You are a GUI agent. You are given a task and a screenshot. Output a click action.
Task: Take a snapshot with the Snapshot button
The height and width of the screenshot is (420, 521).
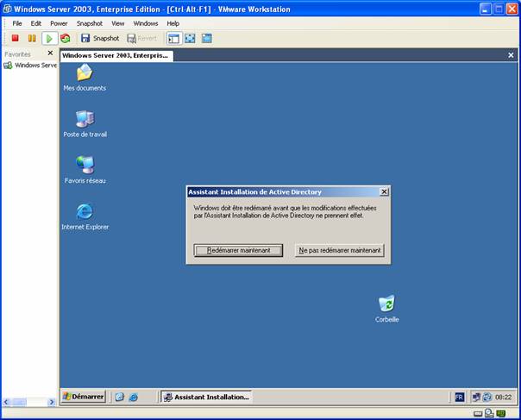click(100, 38)
